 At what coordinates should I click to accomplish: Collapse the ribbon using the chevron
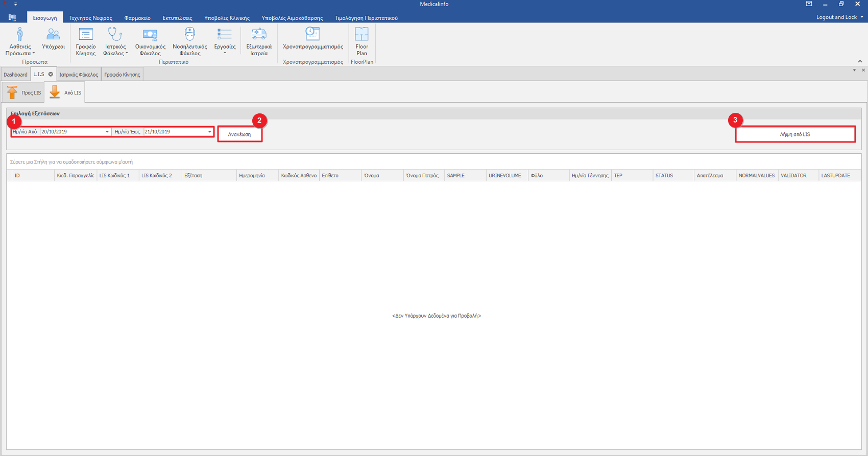(x=860, y=61)
